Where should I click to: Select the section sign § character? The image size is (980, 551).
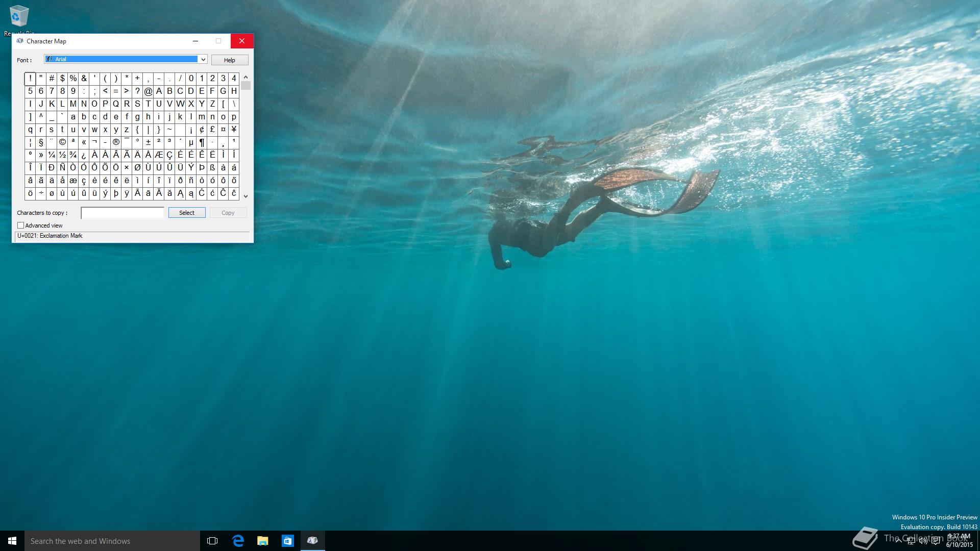coord(41,142)
